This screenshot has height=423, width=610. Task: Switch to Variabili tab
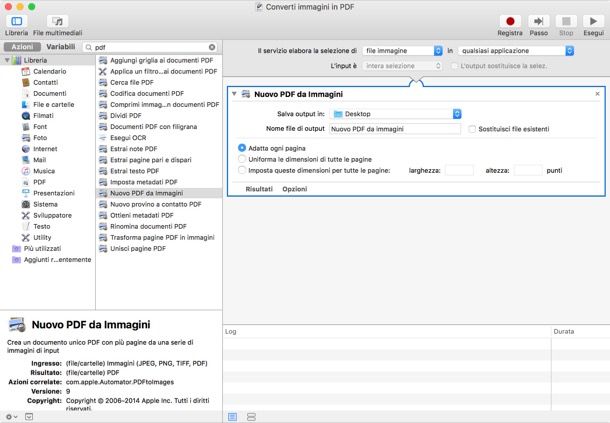click(x=60, y=47)
